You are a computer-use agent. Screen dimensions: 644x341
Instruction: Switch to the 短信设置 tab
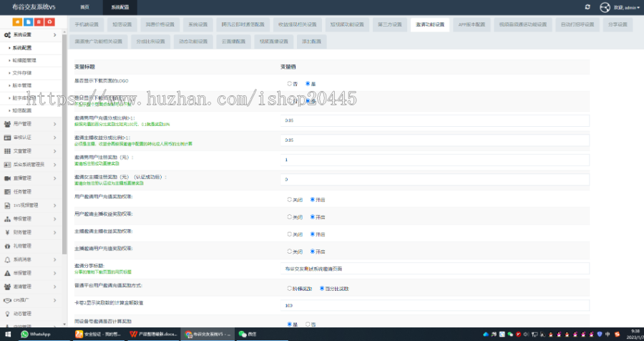click(x=122, y=24)
